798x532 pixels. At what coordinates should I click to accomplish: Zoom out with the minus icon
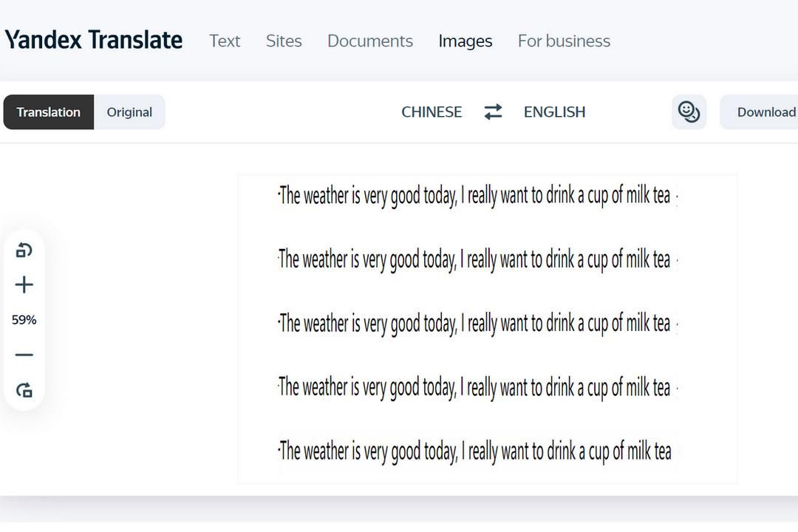coord(24,355)
